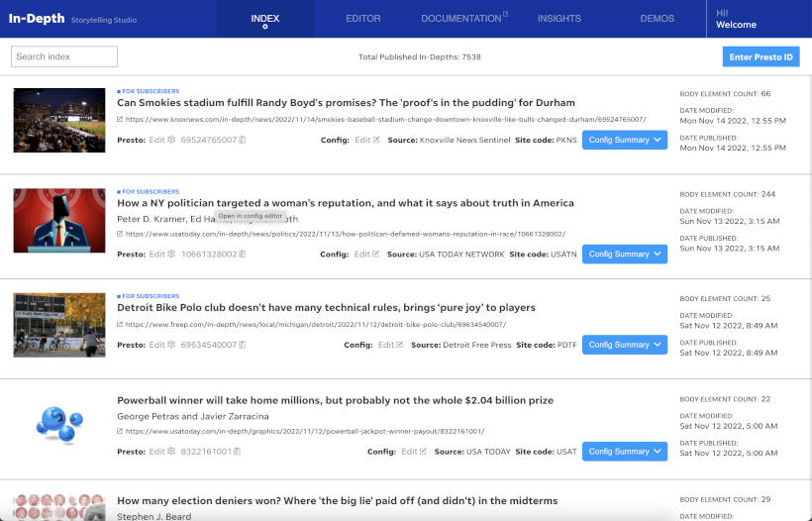Open external link icon beside knoxnews.com URL
This screenshot has width=812, height=521.
coord(120,119)
